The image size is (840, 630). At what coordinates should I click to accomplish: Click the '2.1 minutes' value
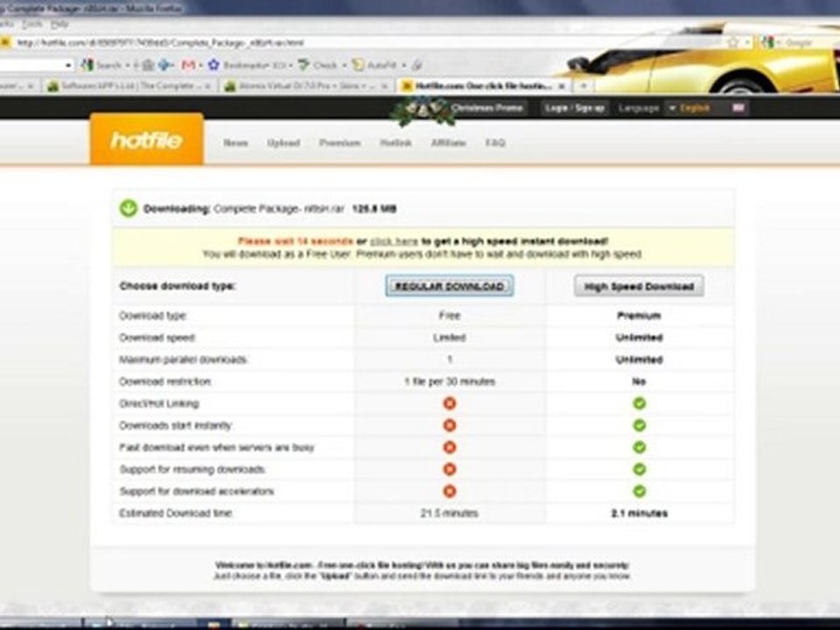point(639,514)
